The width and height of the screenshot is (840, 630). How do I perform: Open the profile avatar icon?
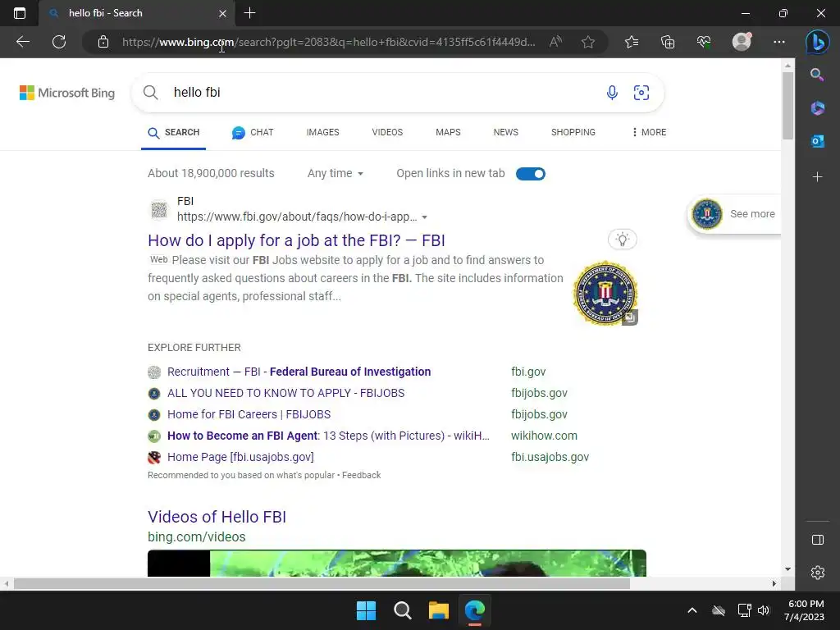pos(742,42)
